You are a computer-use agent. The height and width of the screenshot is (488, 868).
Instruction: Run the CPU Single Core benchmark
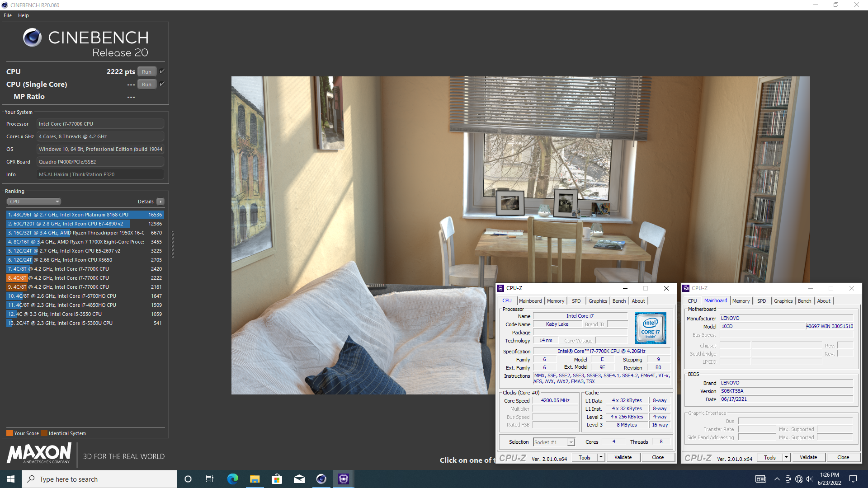tap(146, 84)
